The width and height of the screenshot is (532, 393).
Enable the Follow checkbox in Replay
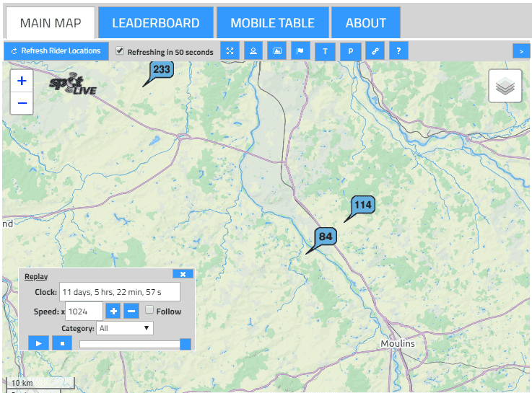(149, 310)
